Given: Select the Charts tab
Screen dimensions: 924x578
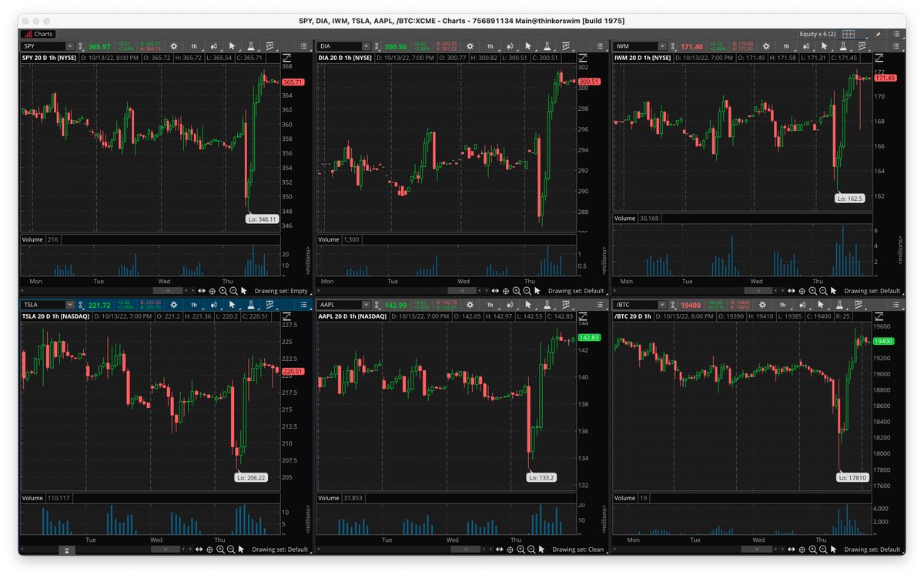Looking at the screenshot, I should pyautogui.click(x=38, y=34).
